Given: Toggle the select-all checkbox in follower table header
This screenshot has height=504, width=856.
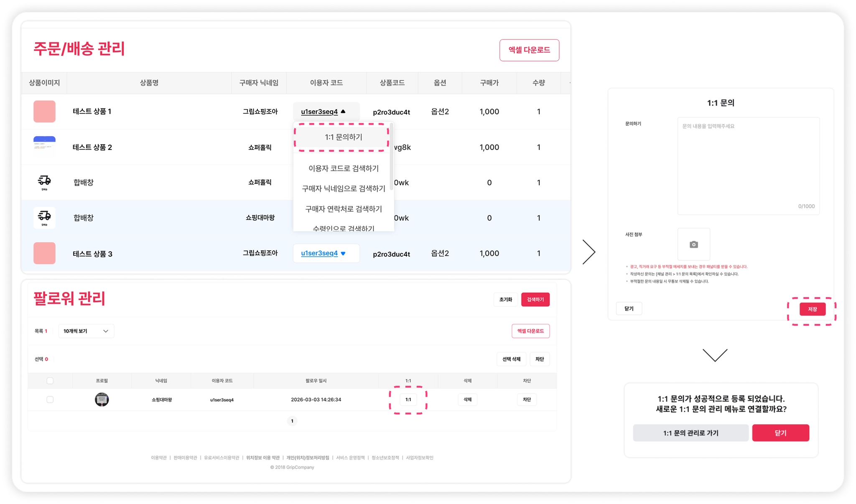Looking at the screenshot, I should click(x=50, y=381).
